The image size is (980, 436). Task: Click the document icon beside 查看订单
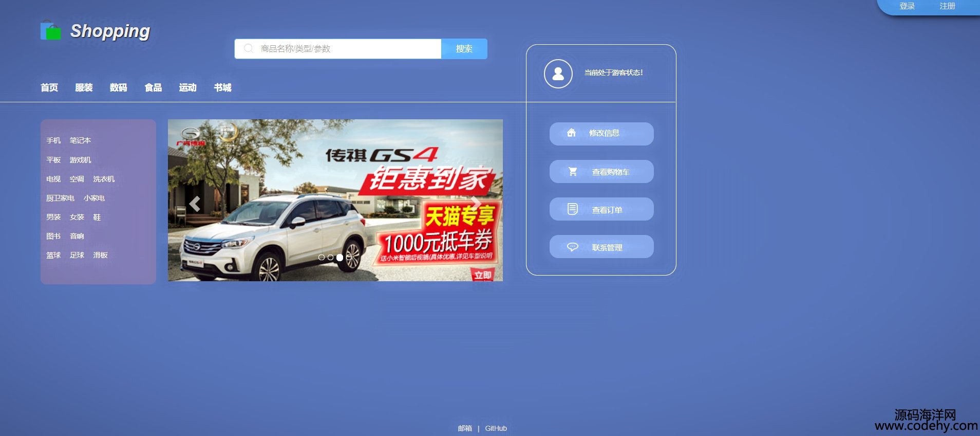point(572,209)
